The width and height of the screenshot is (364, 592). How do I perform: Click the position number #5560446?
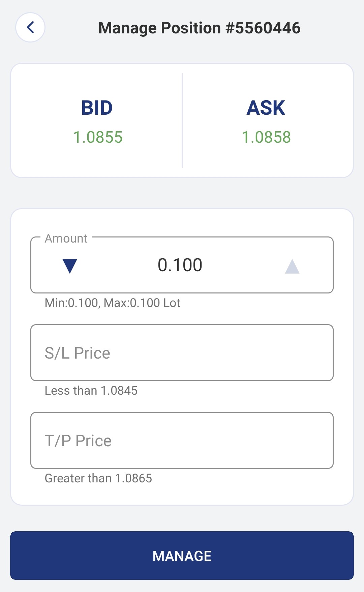[263, 28]
